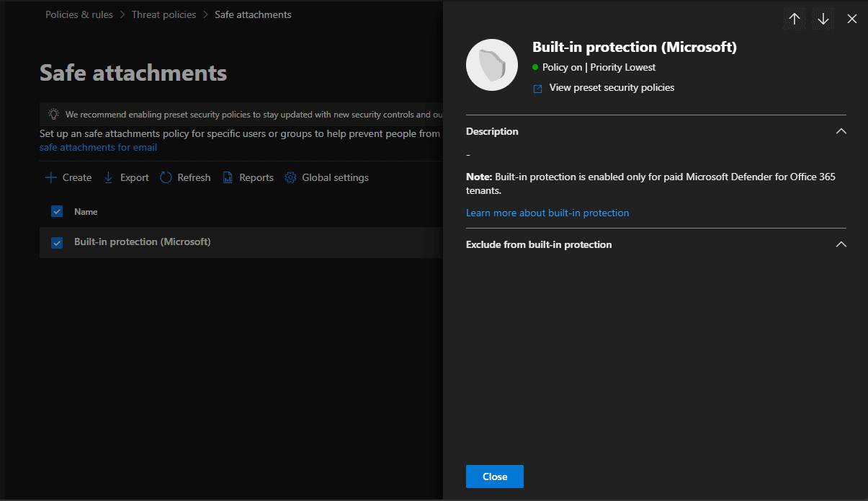Click the external link icon beside preset policies
This screenshot has width=868, height=501.
pyautogui.click(x=537, y=89)
